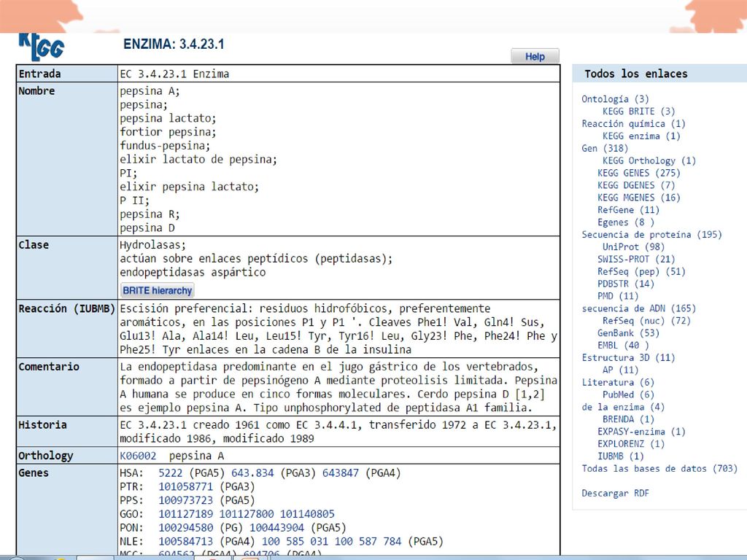Open the RefSeq (nuc) (72) link
This screenshot has width=747, height=560.
[646, 321]
